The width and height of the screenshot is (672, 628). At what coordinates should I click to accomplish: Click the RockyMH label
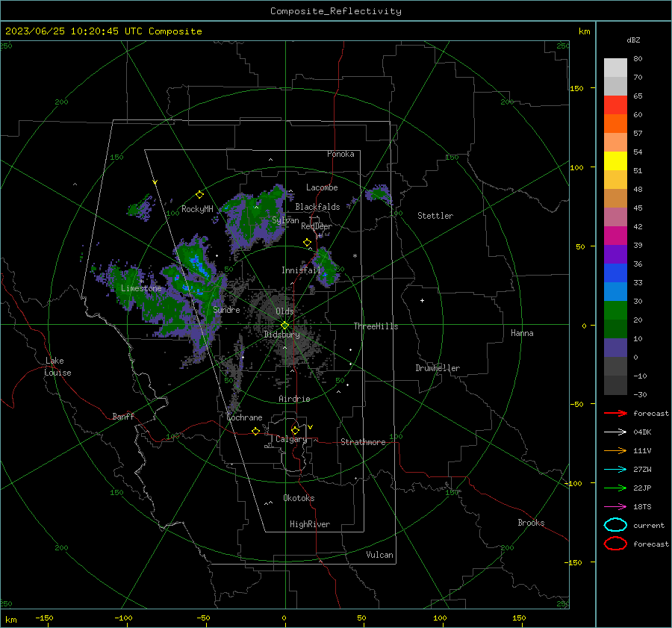[x=197, y=209]
